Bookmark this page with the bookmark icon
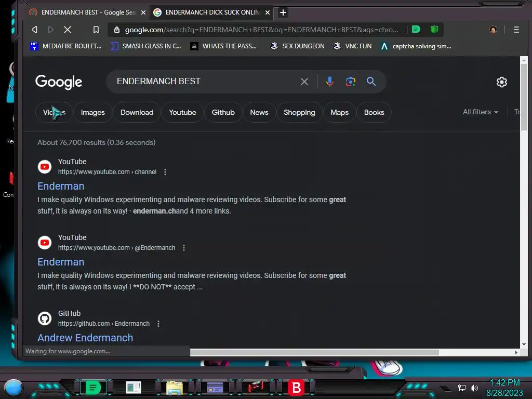532x399 pixels. (96, 30)
